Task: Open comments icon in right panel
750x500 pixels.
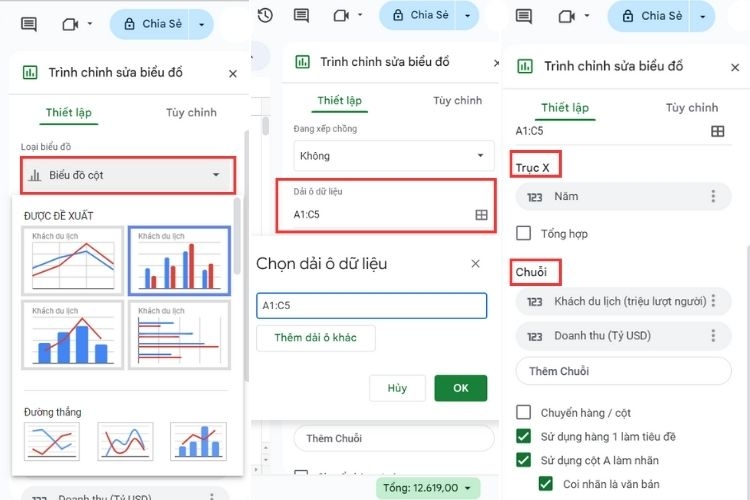Action: pyautogui.click(x=524, y=16)
